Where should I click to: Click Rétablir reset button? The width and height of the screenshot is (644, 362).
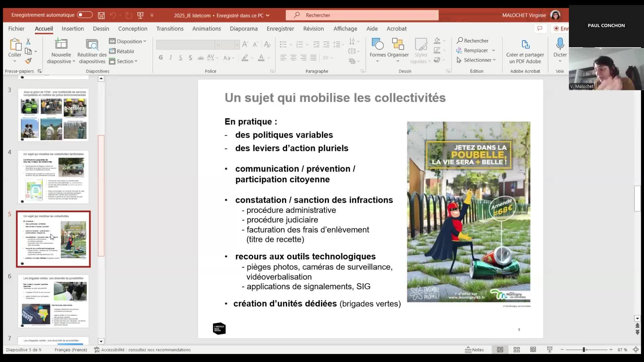coord(122,51)
